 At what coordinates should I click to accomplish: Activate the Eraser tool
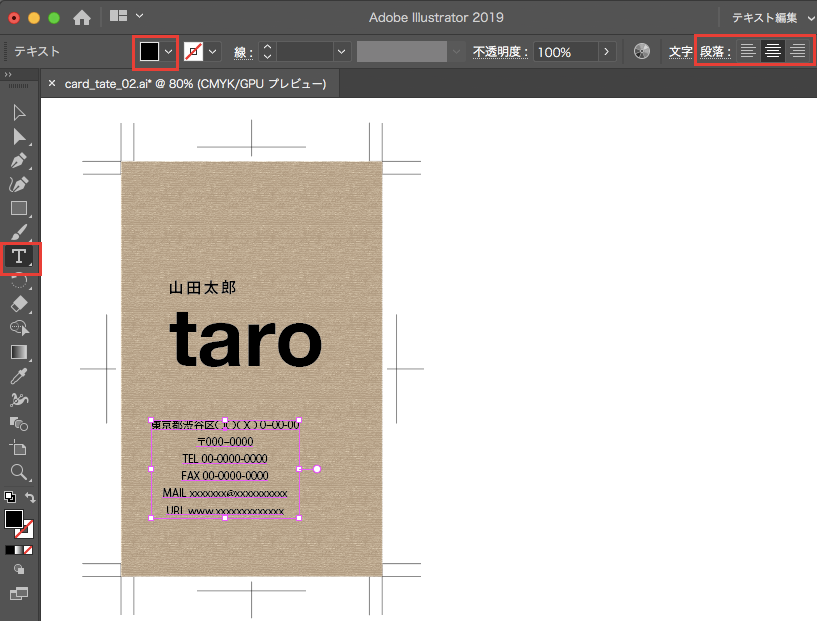pos(18,303)
